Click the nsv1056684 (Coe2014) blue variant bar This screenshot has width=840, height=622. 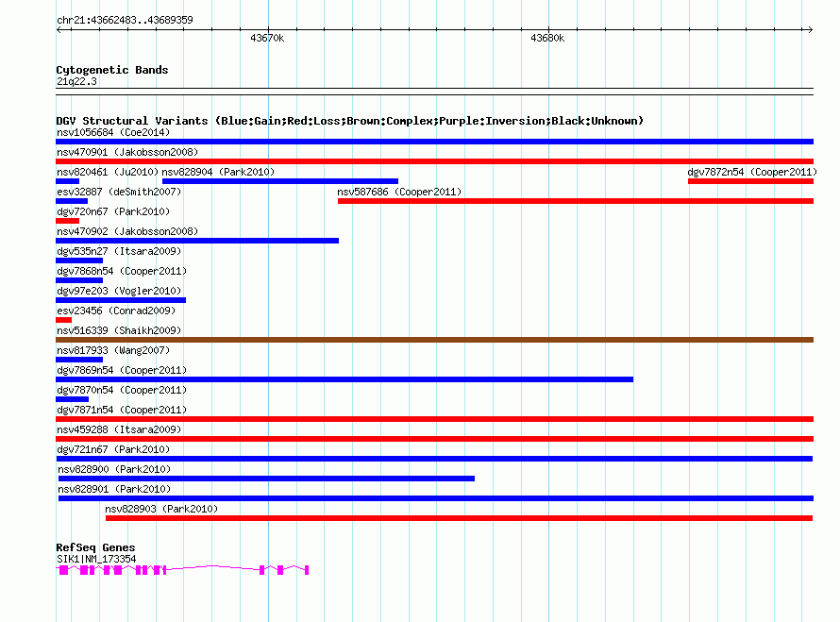click(x=434, y=142)
